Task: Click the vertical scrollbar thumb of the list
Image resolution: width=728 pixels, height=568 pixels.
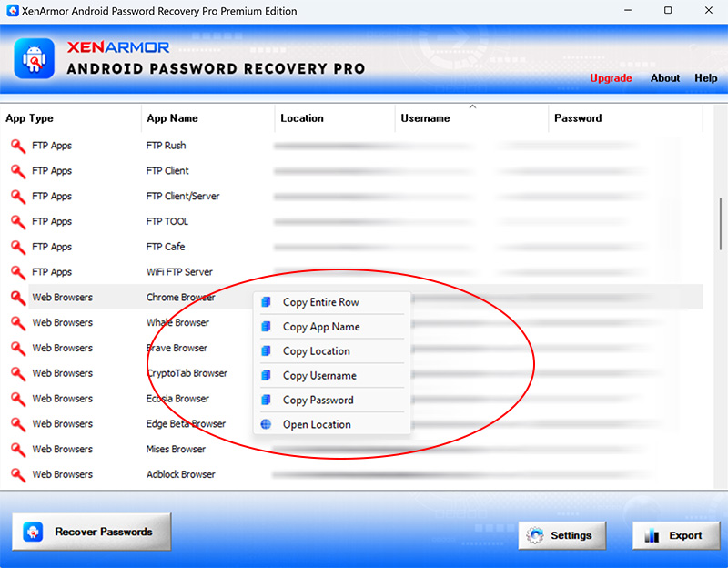Action: 721,224
